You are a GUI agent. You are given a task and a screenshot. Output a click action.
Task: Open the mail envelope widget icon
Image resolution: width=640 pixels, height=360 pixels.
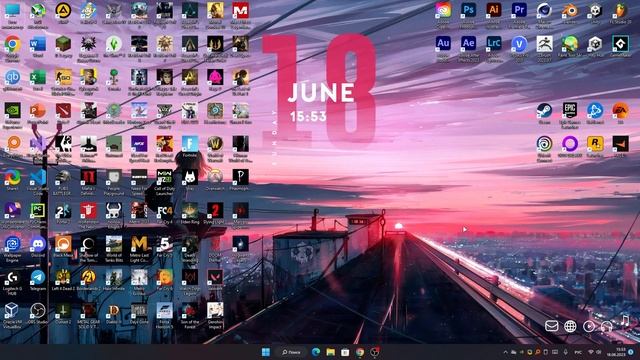[551, 326]
